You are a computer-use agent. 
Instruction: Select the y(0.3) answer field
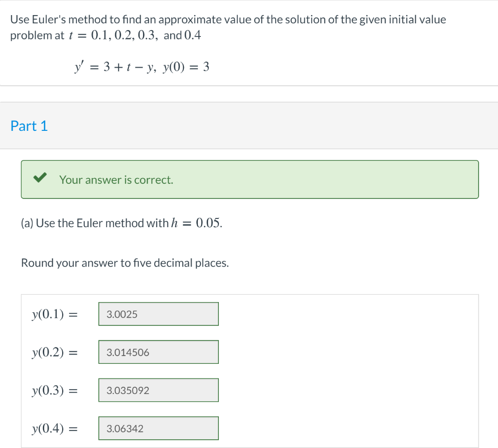coord(159,390)
